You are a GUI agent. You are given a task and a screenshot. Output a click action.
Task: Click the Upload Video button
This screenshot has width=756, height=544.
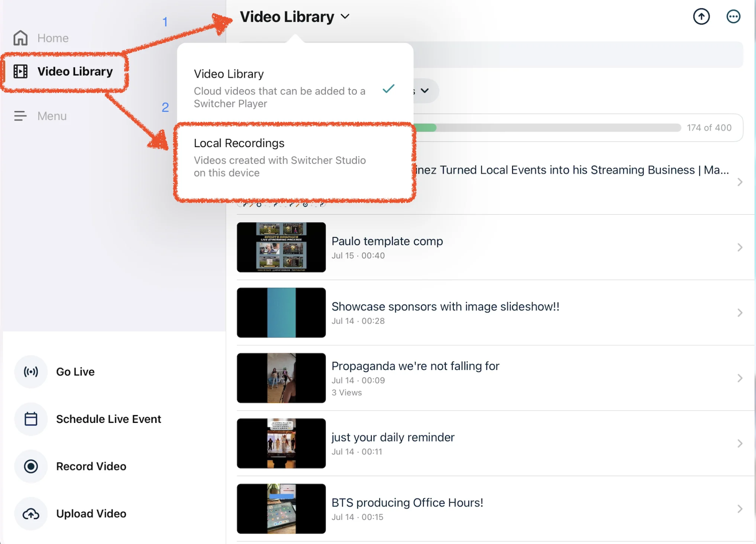71,514
